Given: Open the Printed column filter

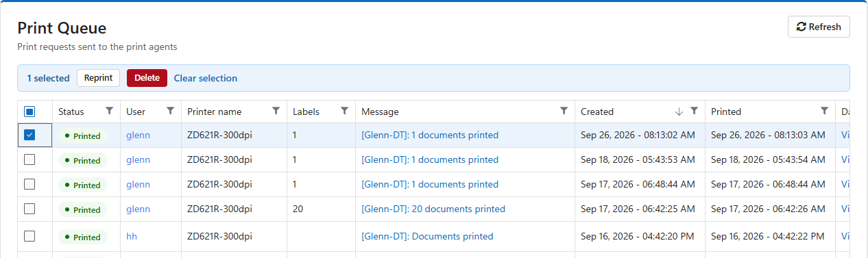Looking at the screenshot, I should click(x=825, y=111).
